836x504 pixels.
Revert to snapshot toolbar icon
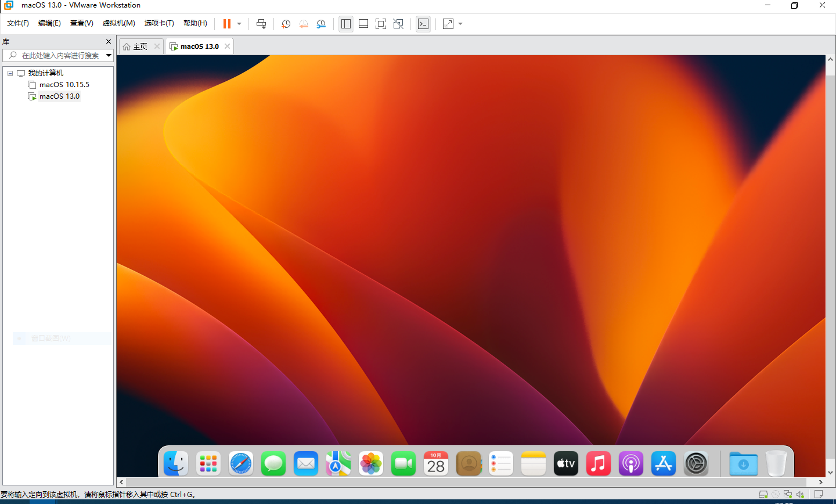click(x=304, y=24)
